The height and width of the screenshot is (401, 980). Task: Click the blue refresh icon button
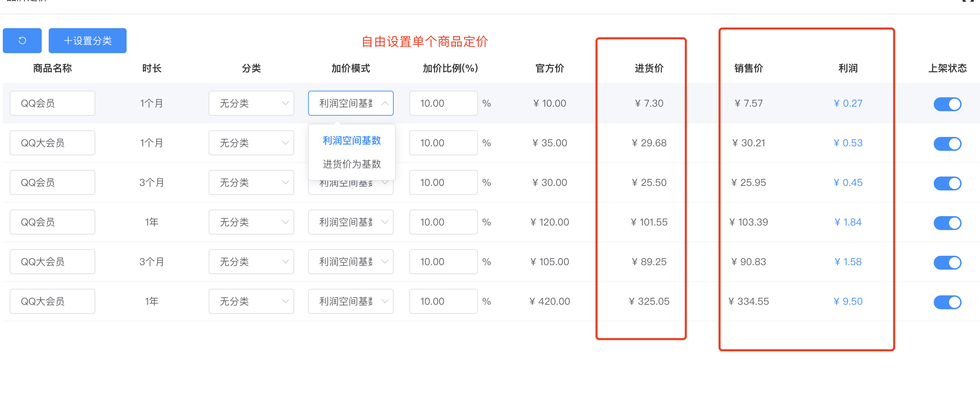coord(22,41)
